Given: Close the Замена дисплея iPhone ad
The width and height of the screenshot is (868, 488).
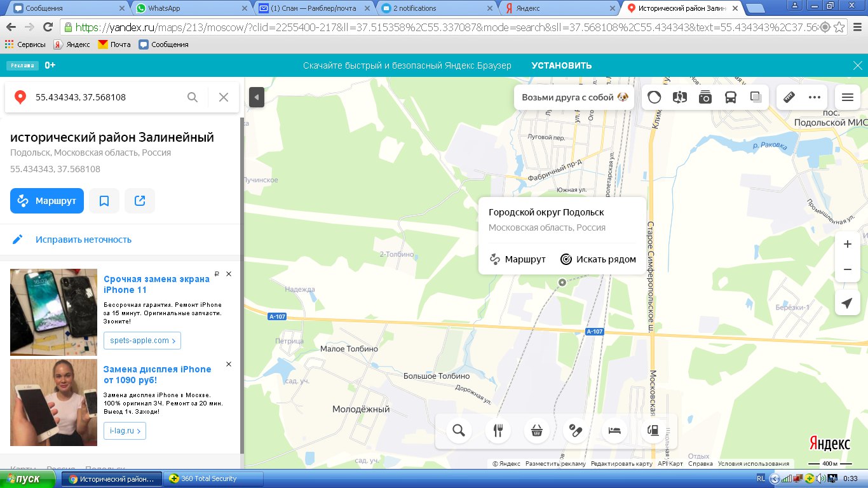Looking at the screenshot, I should 229,364.
